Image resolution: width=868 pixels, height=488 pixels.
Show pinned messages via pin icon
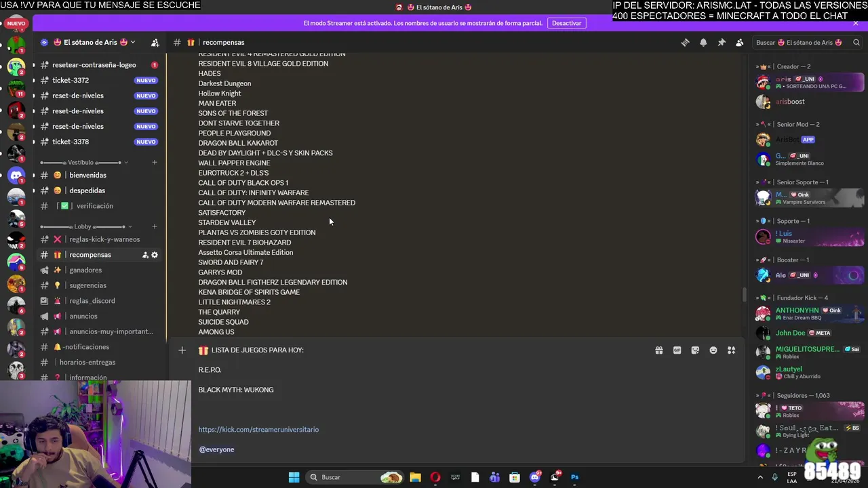(722, 42)
